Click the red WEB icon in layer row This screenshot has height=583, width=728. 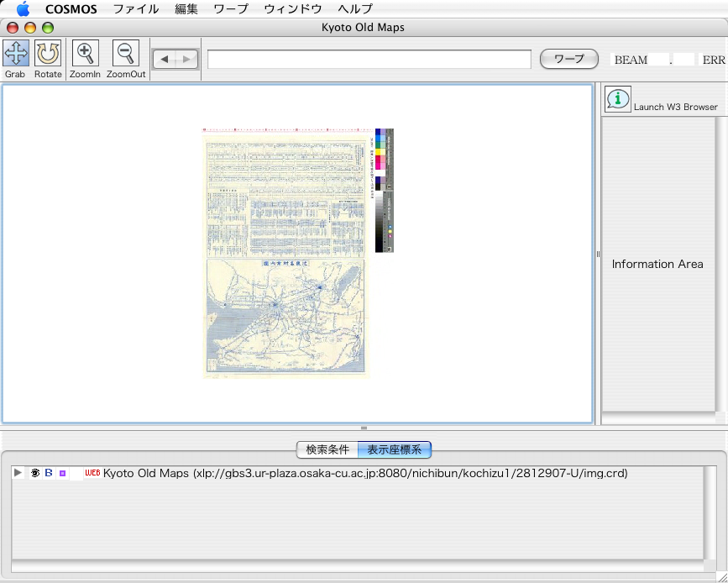(92, 474)
